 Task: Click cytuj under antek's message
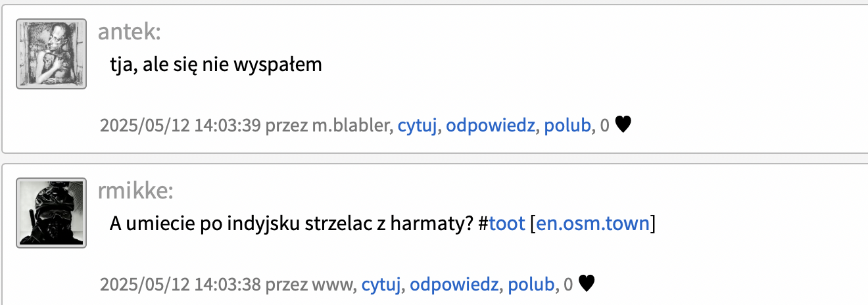418,125
